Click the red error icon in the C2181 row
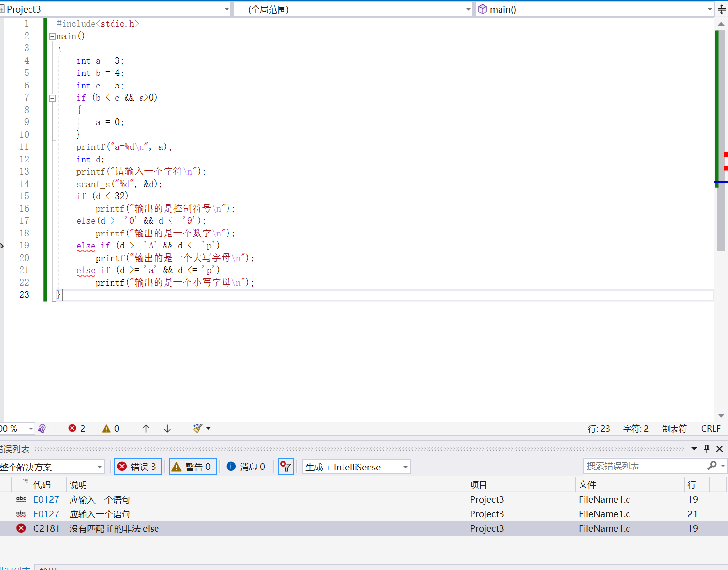 coord(21,528)
